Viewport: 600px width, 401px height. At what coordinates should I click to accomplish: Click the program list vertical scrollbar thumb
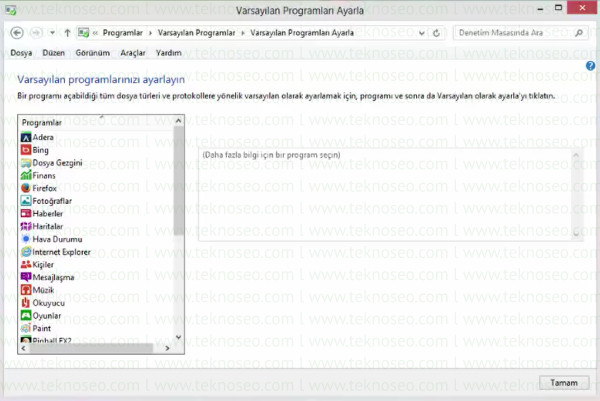pyautogui.click(x=178, y=181)
